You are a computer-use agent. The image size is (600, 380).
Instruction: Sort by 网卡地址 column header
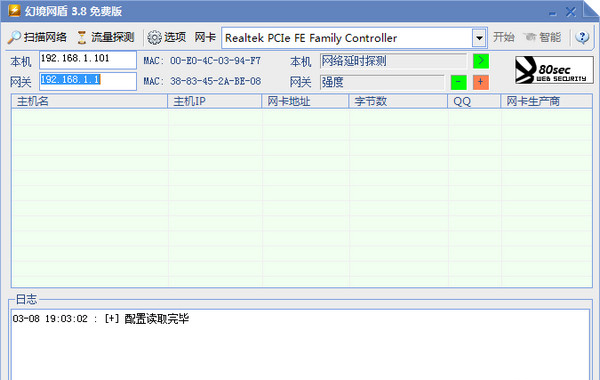tap(305, 101)
